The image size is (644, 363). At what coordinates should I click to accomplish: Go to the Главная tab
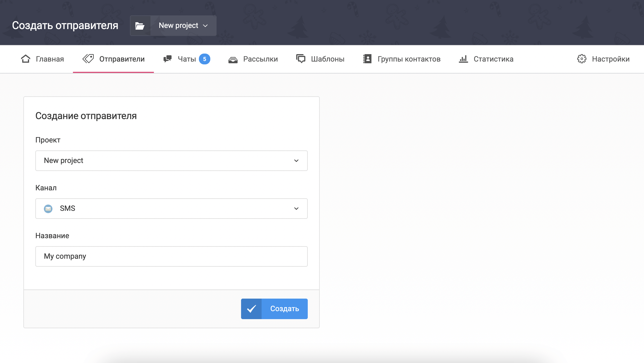(x=42, y=59)
